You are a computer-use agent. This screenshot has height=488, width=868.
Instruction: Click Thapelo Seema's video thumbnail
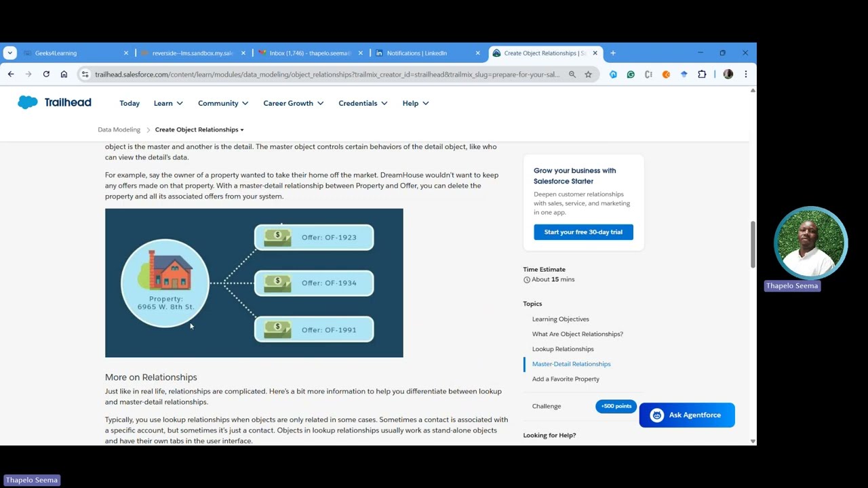[810, 243]
